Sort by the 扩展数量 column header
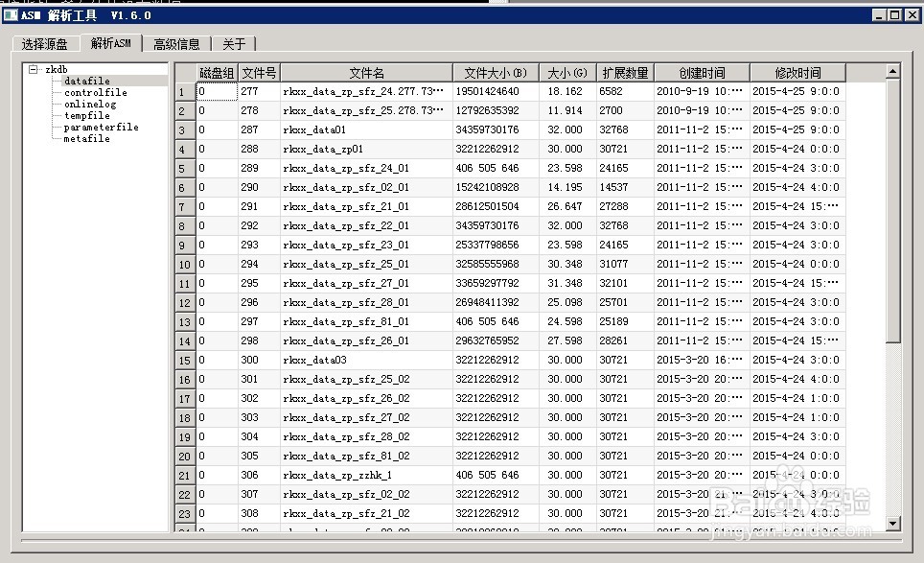924x563 pixels. [x=625, y=73]
